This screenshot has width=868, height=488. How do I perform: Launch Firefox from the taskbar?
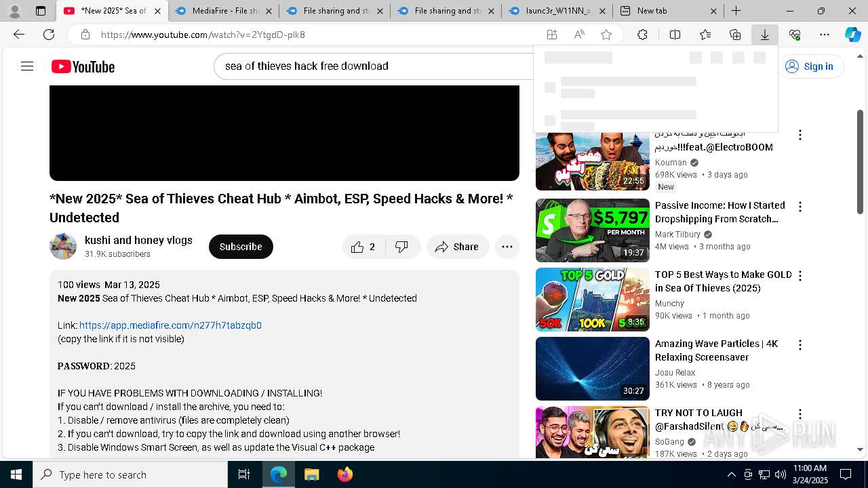point(345,474)
